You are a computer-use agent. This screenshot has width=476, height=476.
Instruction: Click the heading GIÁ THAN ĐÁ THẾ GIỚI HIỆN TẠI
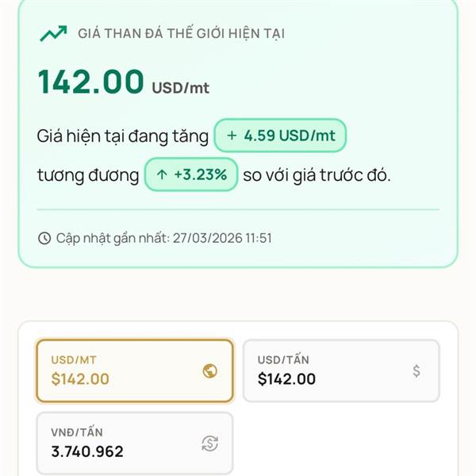pyautogui.click(x=181, y=33)
